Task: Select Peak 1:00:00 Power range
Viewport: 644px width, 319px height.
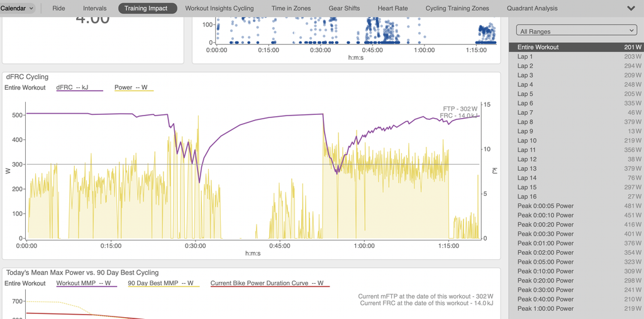Action: click(576, 308)
